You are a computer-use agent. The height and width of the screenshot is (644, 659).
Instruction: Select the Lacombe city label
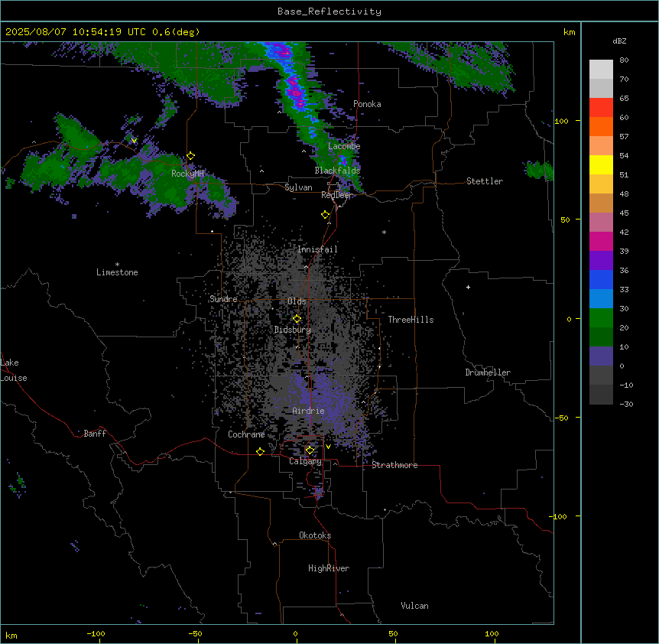coord(344,146)
